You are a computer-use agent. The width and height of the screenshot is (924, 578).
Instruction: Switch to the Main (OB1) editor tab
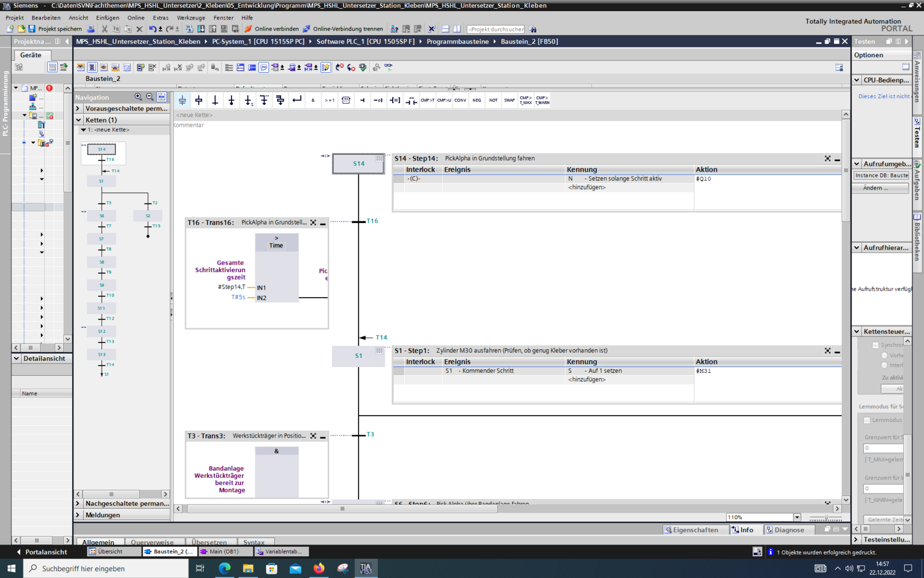tap(223, 551)
